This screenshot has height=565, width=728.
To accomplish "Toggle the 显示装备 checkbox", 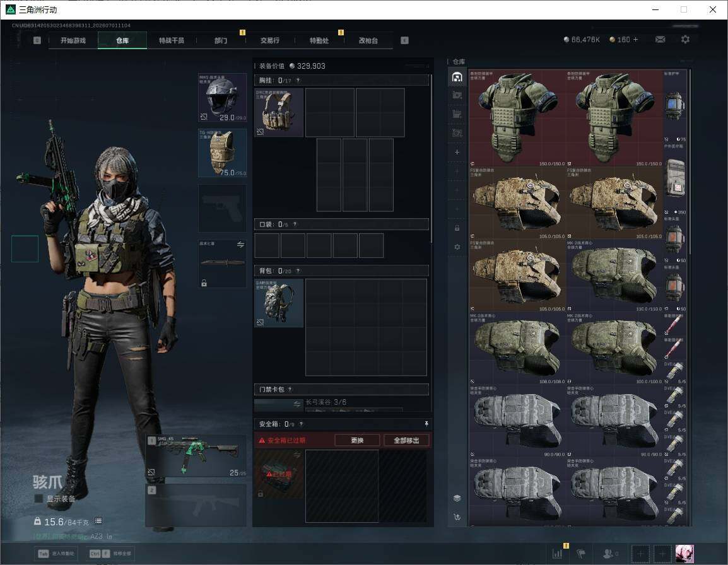I will pyautogui.click(x=38, y=499).
